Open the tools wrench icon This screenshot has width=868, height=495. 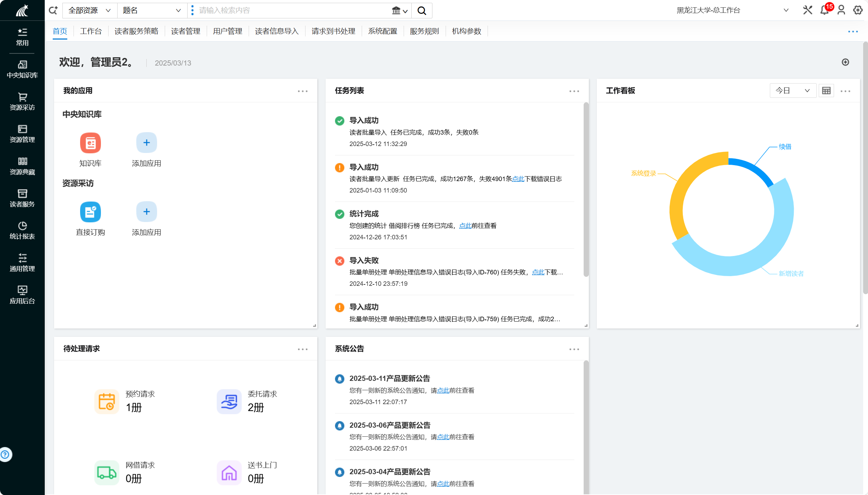[x=807, y=10]
